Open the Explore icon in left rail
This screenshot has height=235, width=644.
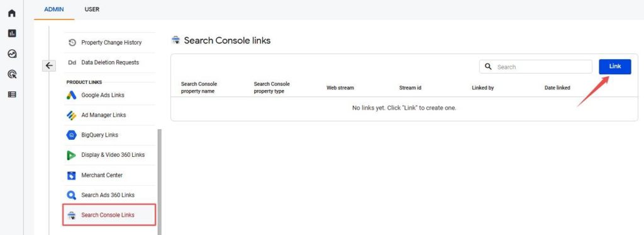tap(12, 54)
